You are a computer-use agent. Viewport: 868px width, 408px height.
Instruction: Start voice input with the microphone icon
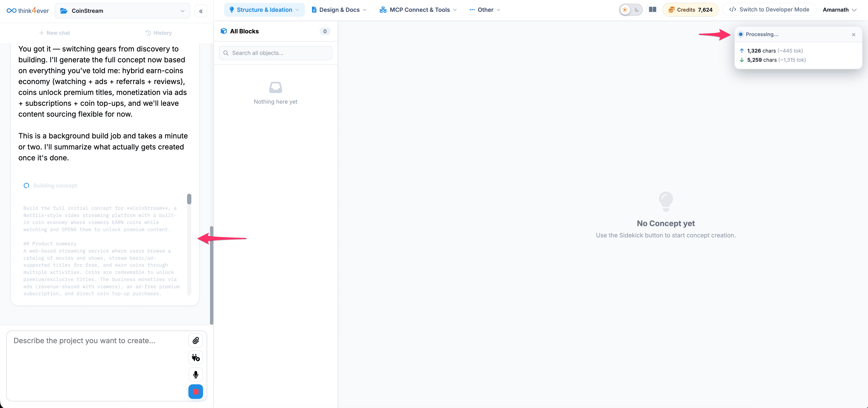click(195, 375)
